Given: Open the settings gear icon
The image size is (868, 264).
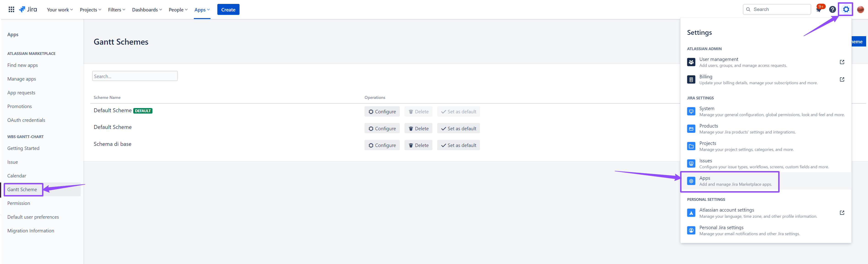Looking at the screenshot, I should click(846, 9).
